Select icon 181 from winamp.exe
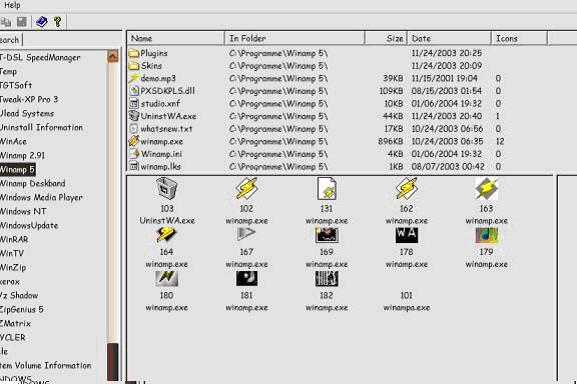 pos(246,278)
